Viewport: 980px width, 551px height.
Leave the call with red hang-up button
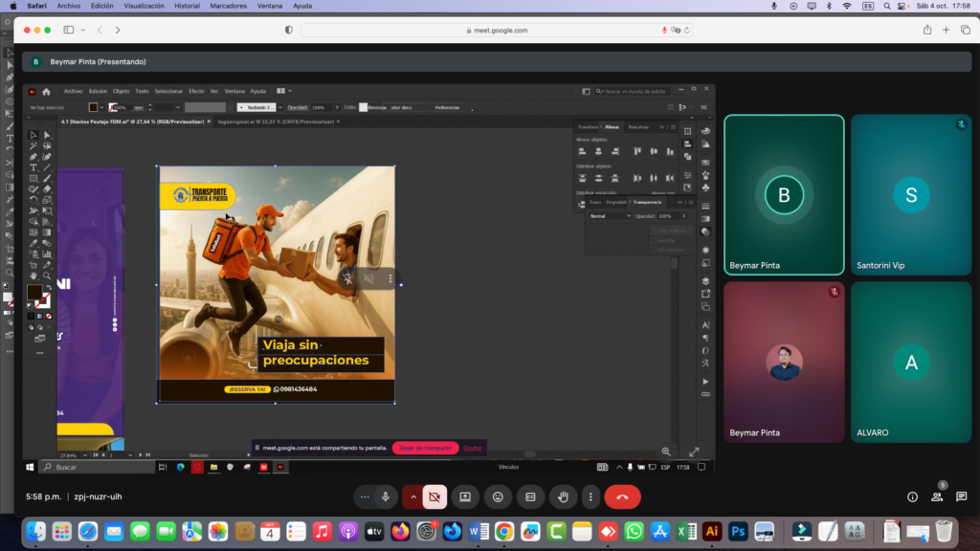point(622,496)
